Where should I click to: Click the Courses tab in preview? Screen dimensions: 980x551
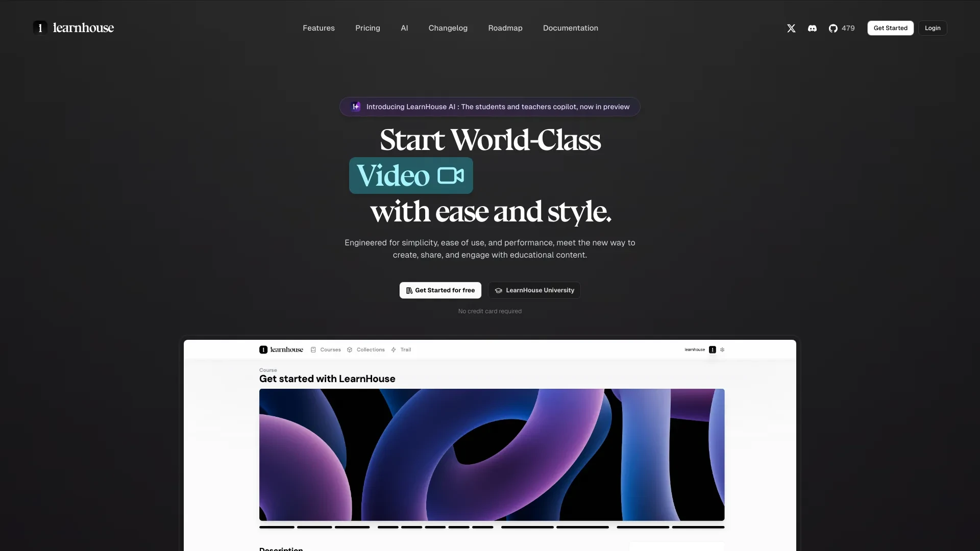(329, 349)
